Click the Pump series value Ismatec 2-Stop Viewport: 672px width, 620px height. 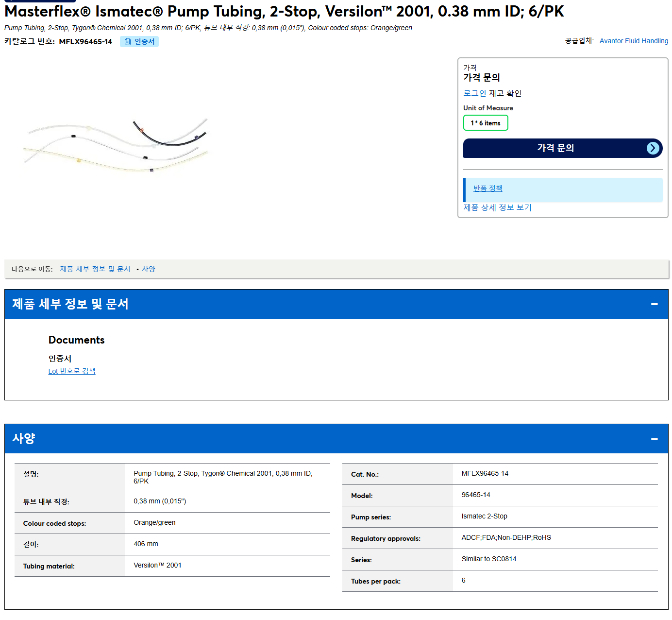[x=484, y=517]
